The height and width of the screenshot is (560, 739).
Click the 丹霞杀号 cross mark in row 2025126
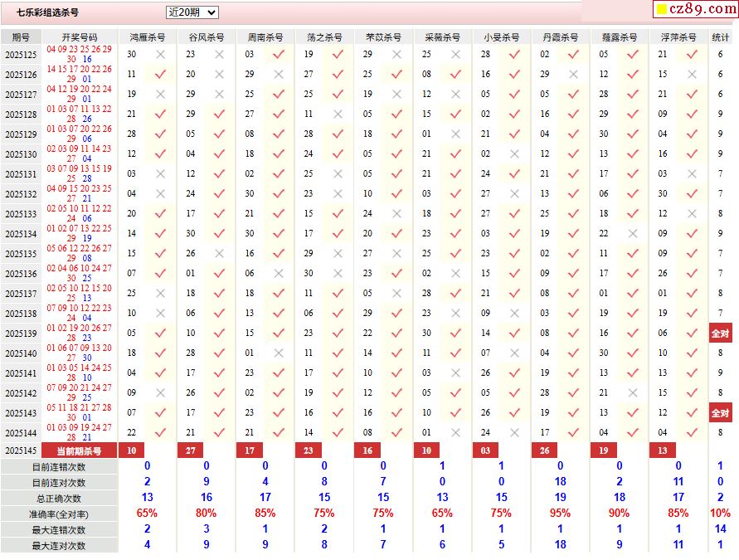click(x=573, y=74)
